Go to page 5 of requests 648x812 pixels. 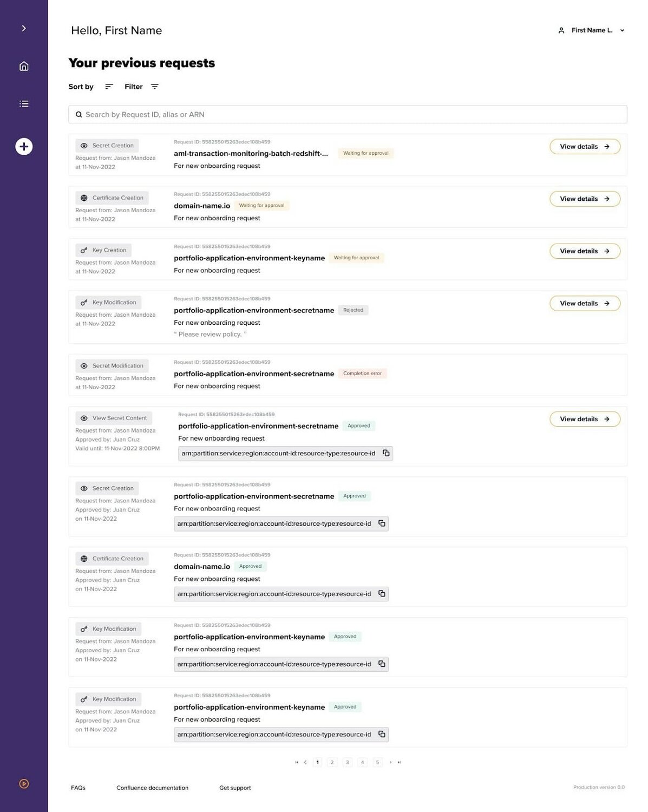(377, 762)
